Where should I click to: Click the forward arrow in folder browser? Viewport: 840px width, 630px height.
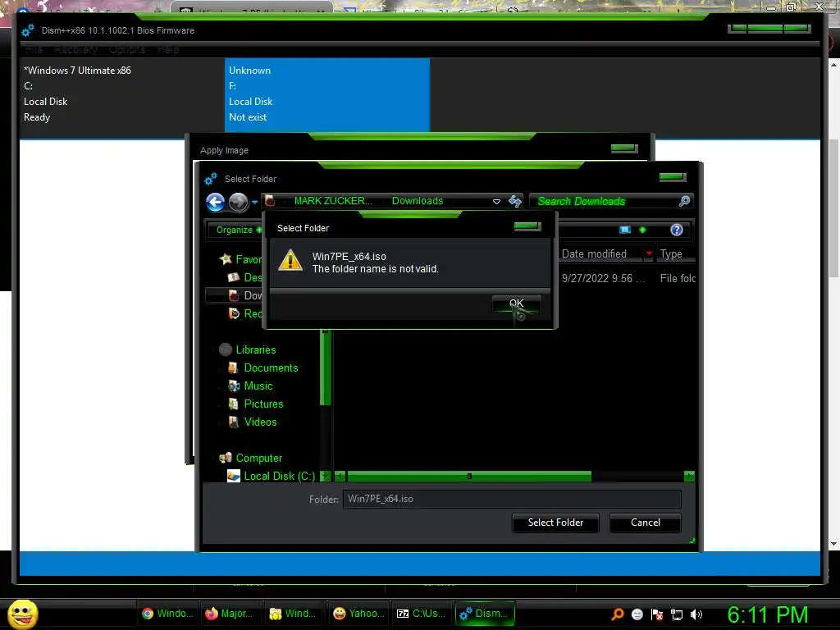pos(239,202)
